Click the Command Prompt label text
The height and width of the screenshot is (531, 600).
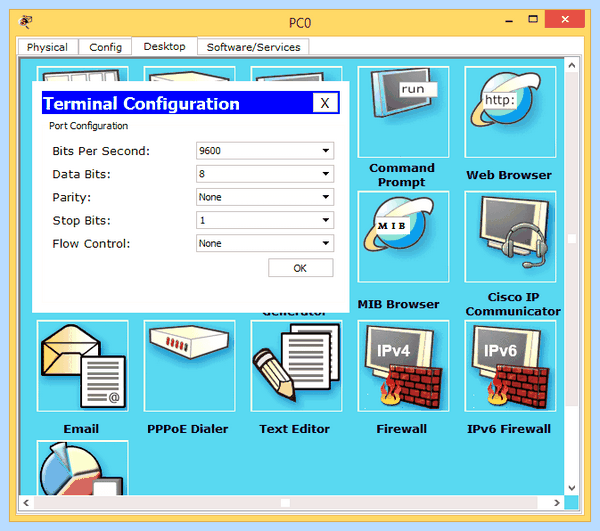402,175
